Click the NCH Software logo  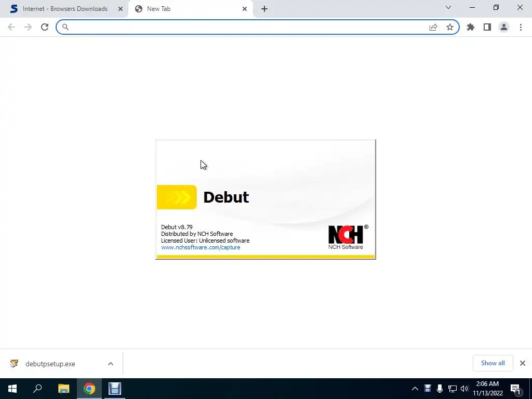pyautogui.click(x=348, y=237)
